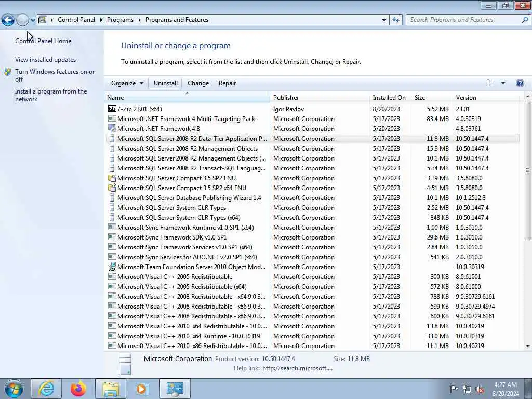Expand arrow after Programs breadcrumb
532x399 pixels.
point(139,20)
